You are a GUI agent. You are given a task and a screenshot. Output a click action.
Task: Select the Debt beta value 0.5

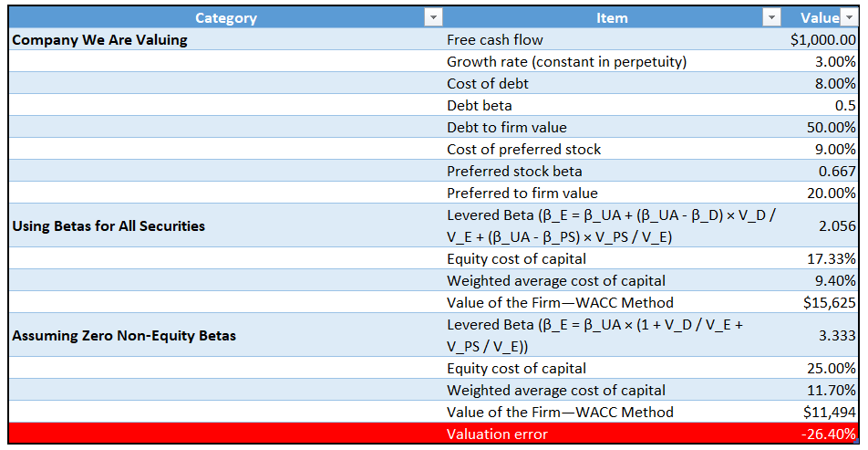(844, 106)
